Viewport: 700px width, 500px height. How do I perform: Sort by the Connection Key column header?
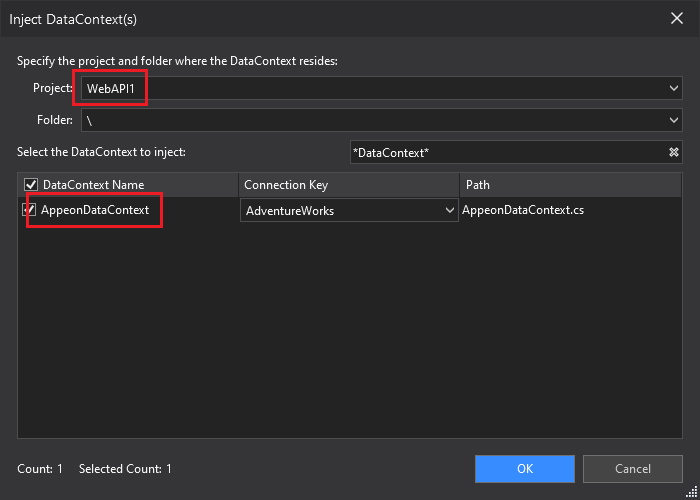click(286, 185)
